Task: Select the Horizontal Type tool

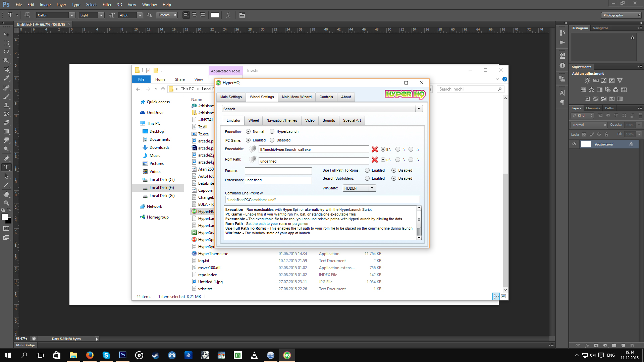Action: click(6, 167)
